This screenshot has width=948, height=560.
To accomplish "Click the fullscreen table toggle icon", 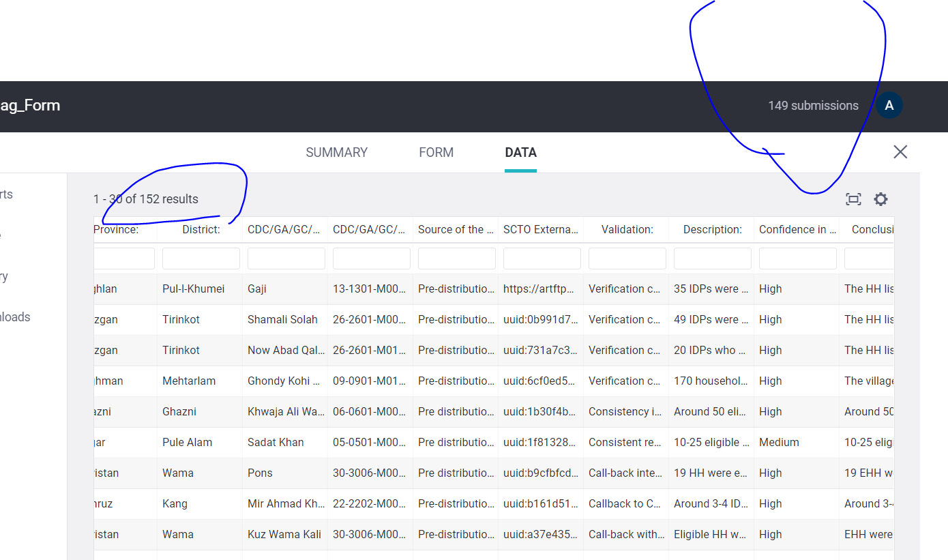I will (853, 199).
